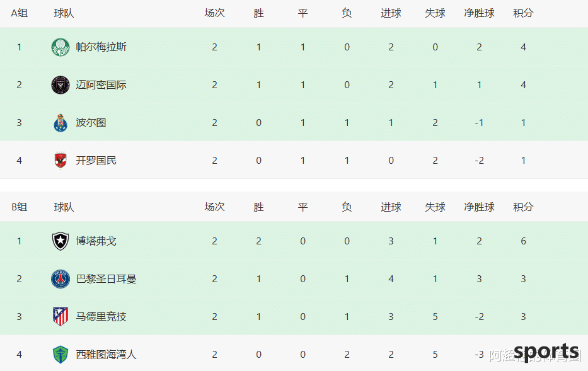Click the 博塔弗戈 team name

point(96,241)
